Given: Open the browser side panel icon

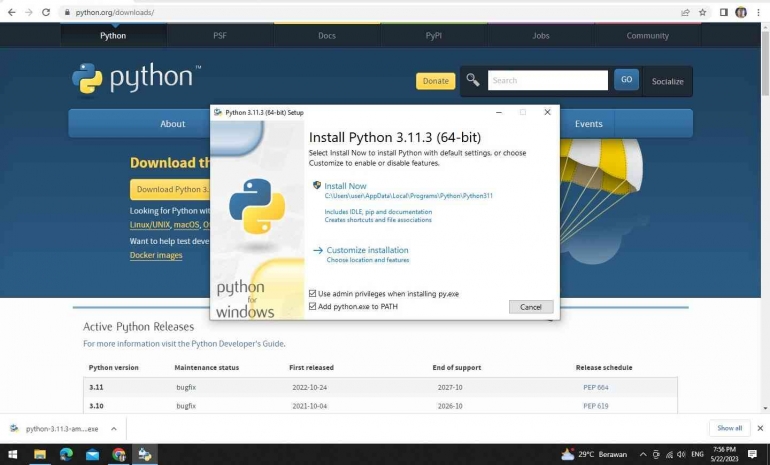Looking at the screenshot, I should point(723,12).
